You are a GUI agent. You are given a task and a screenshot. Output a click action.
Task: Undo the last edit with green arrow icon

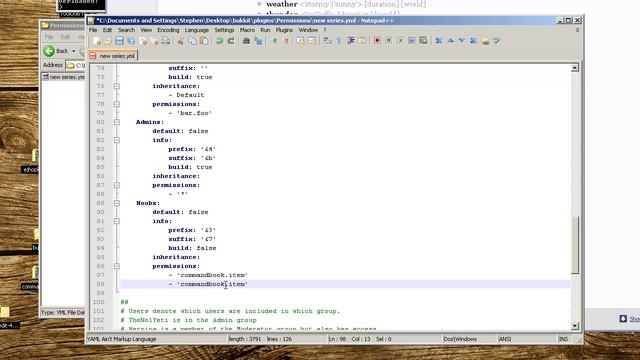coord(219,41)
